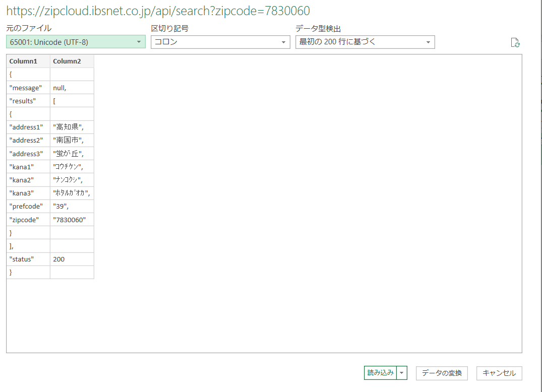The image size is (542, 392).
Task: Open the データ型検出 detection dropdown
Action: [428, 42]
